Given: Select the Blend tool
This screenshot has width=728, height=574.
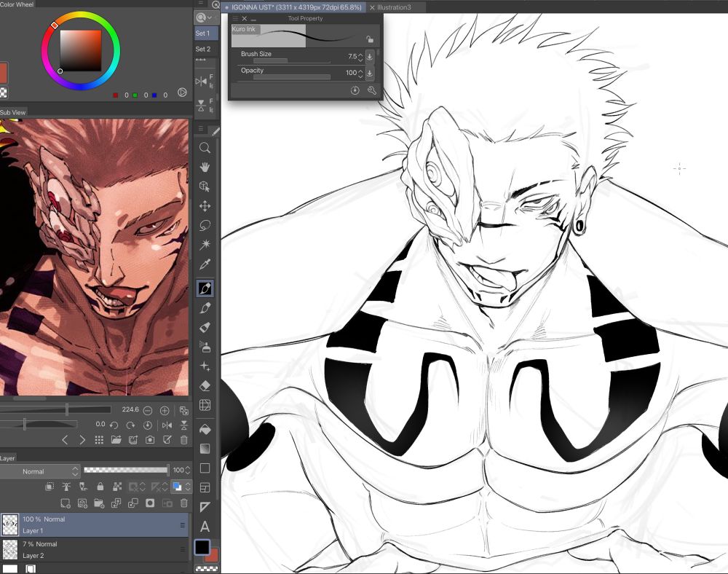Looking at the screenshot, I should [x=205, y=405].
